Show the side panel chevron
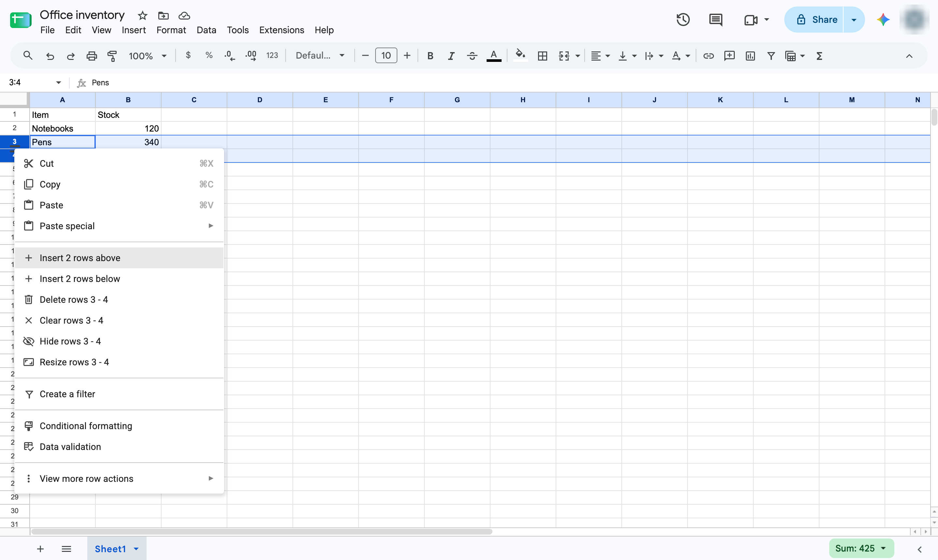Image resolution: width=938 pixels, height=560 pixels. (919, 549)
